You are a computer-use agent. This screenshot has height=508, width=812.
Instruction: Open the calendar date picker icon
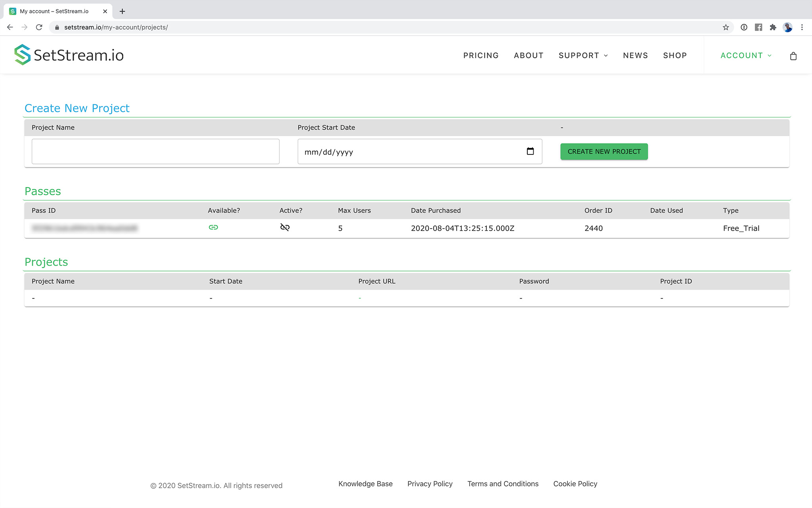coord(530,151)
